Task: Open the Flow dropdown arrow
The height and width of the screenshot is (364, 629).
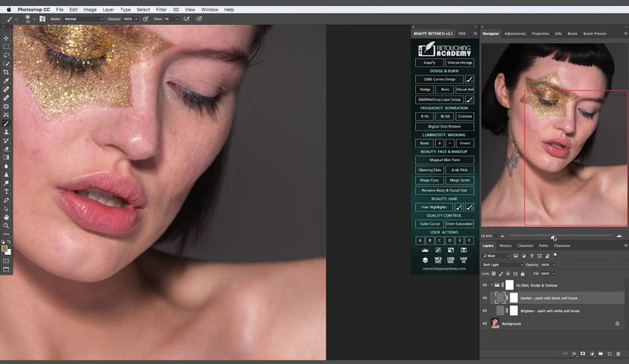Action: click(x=178, y=19)
